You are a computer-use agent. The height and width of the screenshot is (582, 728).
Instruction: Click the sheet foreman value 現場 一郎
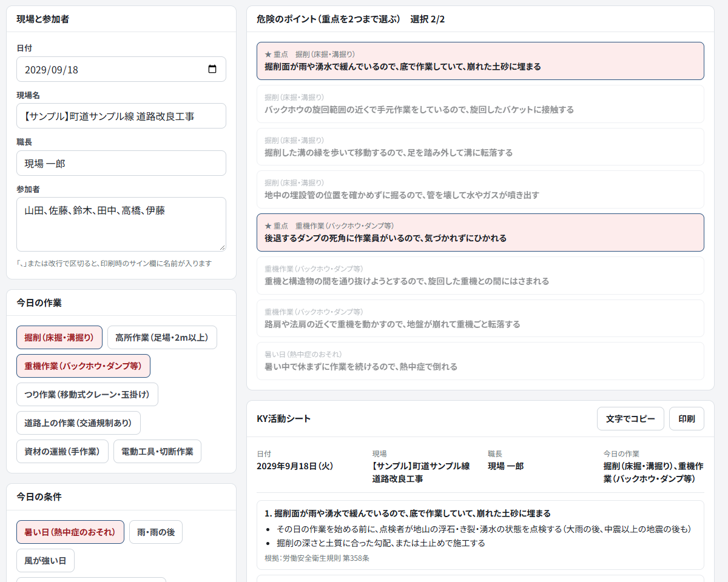pos(505,466)
